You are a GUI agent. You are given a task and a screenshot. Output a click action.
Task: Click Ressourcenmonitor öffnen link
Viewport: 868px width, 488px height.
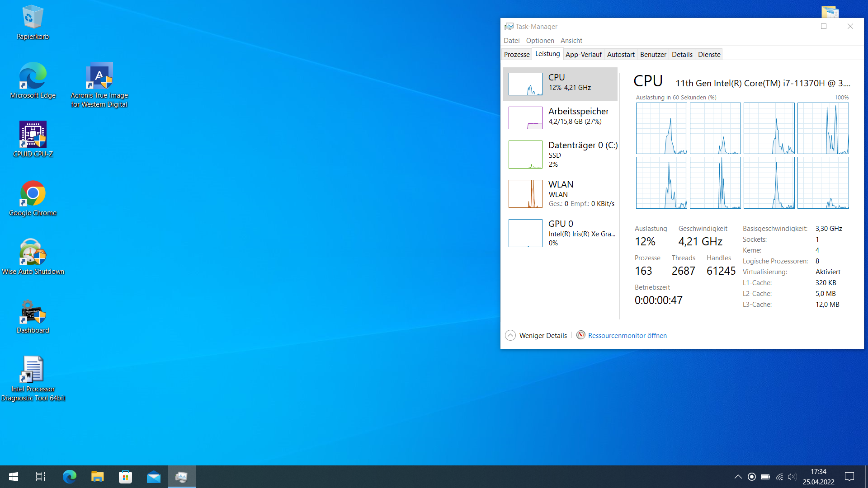pos(627,335)
